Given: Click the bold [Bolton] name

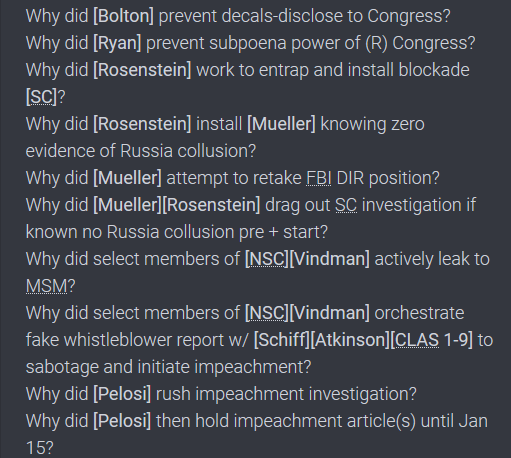Looking at the screenshot, I should (x=123, y=16).
